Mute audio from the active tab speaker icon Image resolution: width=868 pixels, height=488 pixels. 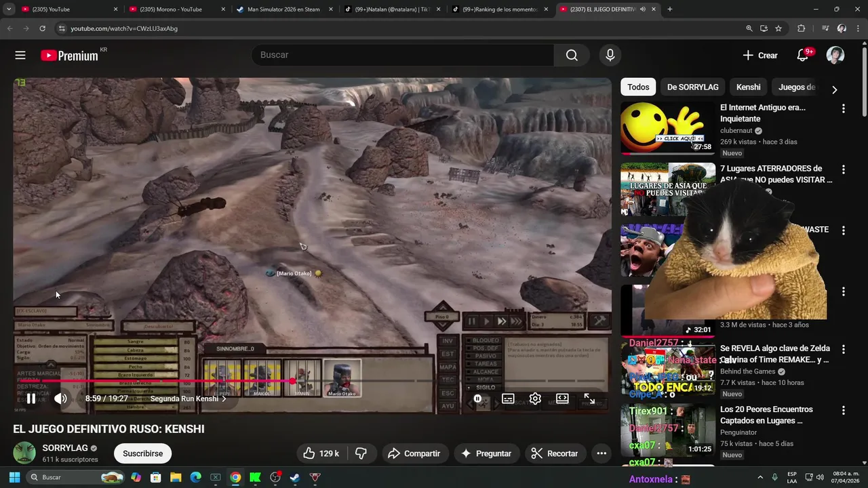point(642,9)
